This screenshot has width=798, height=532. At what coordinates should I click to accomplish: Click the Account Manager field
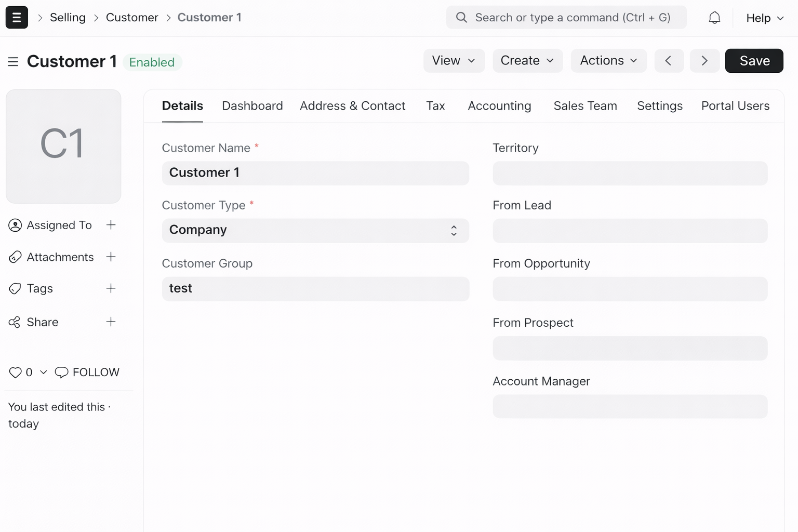point(630,406)
